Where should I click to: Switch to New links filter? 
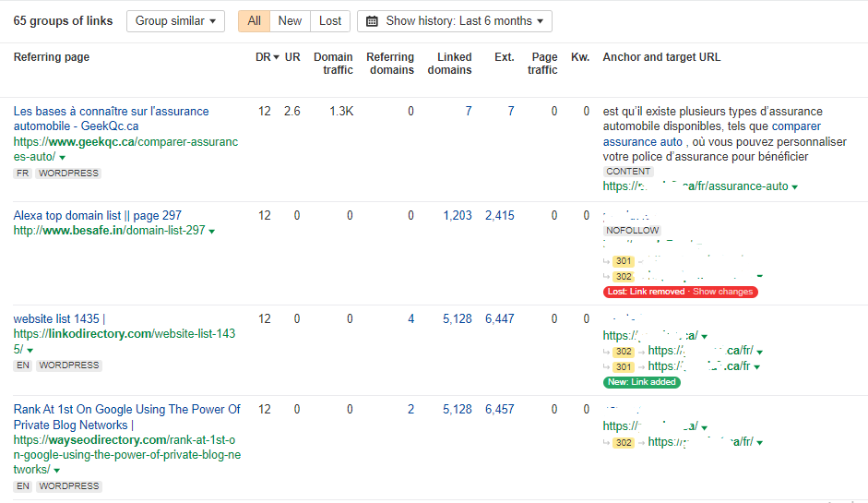[290, 21]
